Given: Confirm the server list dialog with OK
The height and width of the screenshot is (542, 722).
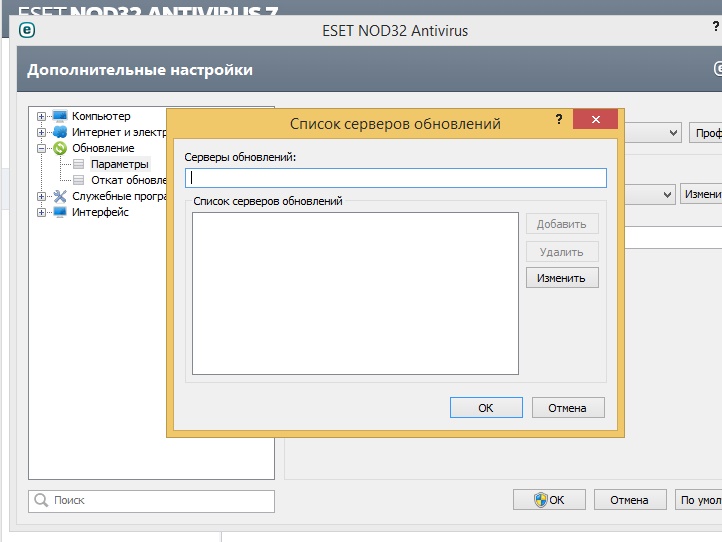Looking at the screenshot, I should (486, 408).
